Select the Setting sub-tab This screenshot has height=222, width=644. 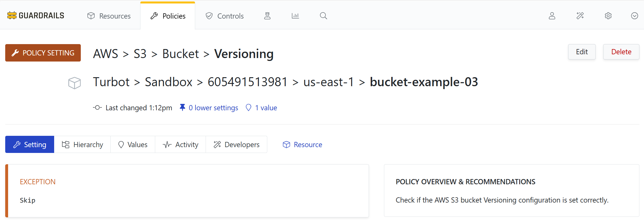[x=30, y=145]
